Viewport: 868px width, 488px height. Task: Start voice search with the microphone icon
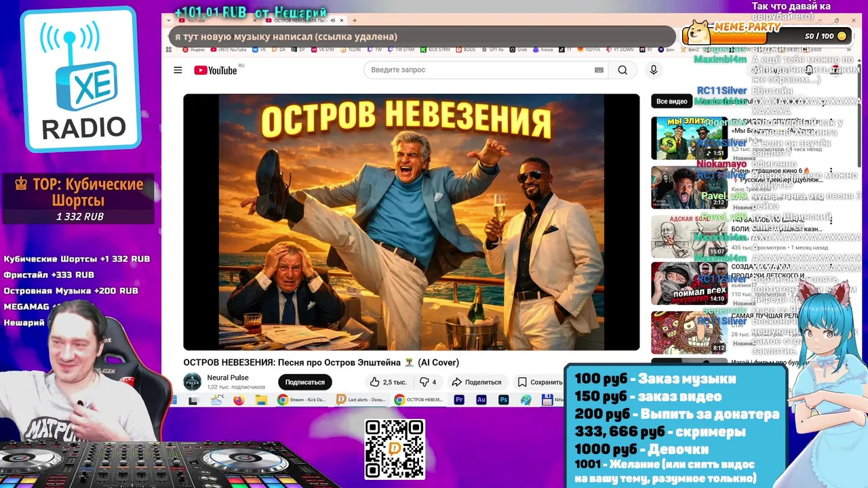(x=654, y=70)
